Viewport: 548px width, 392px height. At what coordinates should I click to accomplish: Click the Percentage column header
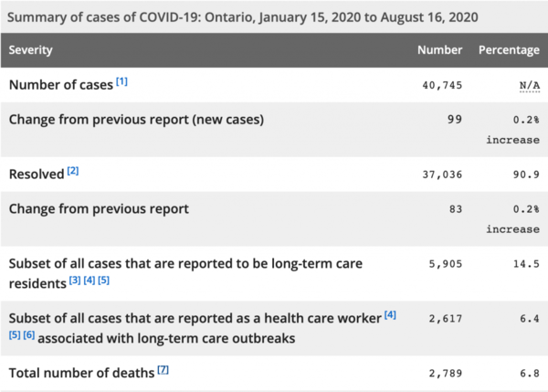click(509, 49)
